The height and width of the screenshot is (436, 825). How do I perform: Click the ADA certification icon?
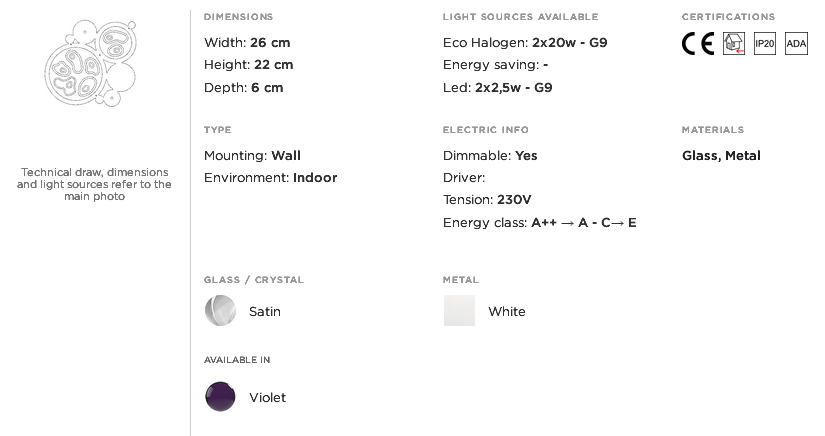[796, 44]
